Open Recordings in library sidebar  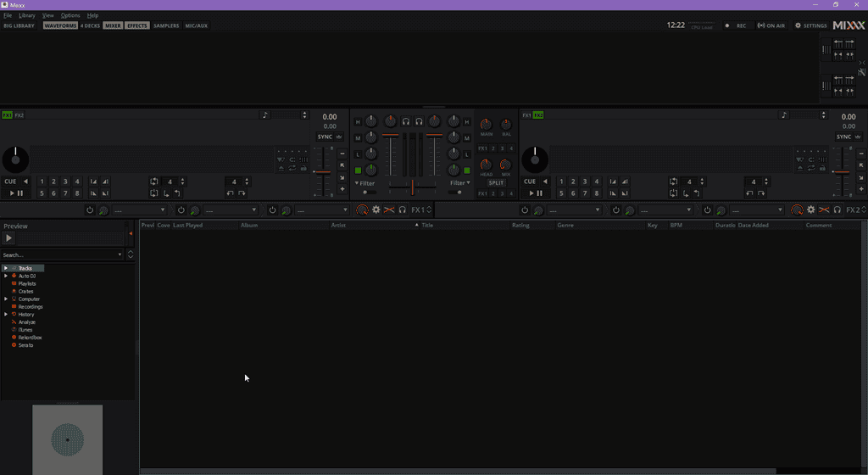point(30,307)
